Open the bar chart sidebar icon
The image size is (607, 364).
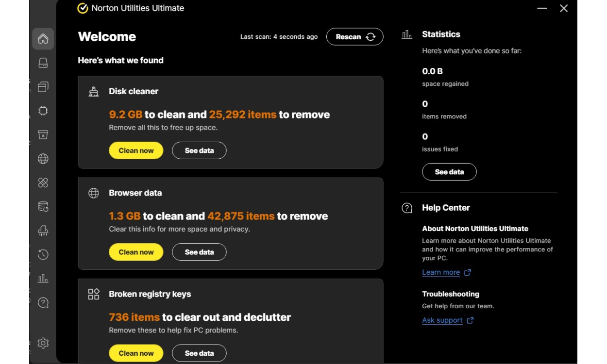[43, 279]
